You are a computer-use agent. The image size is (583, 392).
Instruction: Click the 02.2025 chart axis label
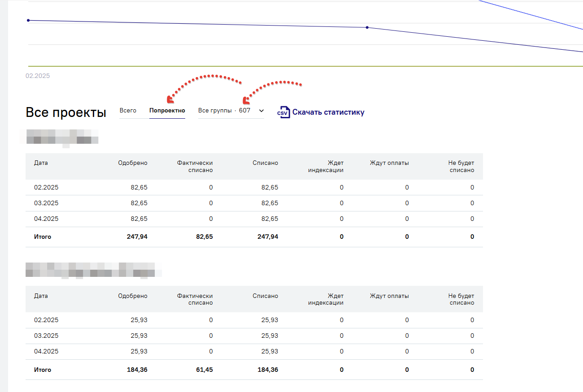[x=38, y=76]
